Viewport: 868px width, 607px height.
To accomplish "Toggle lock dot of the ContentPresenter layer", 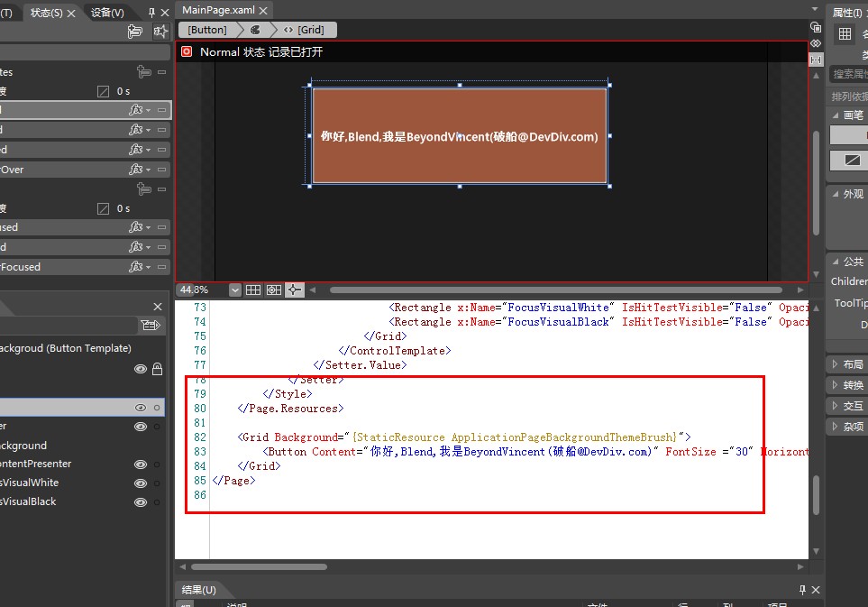I will pyautogui.click(x=157, y=464).
